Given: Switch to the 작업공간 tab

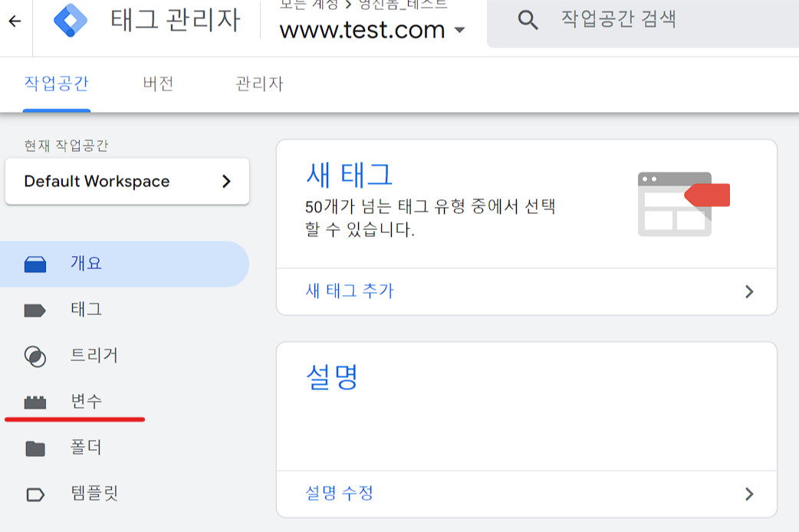Looking at the screenshot, I should click(x=57, y=84).
